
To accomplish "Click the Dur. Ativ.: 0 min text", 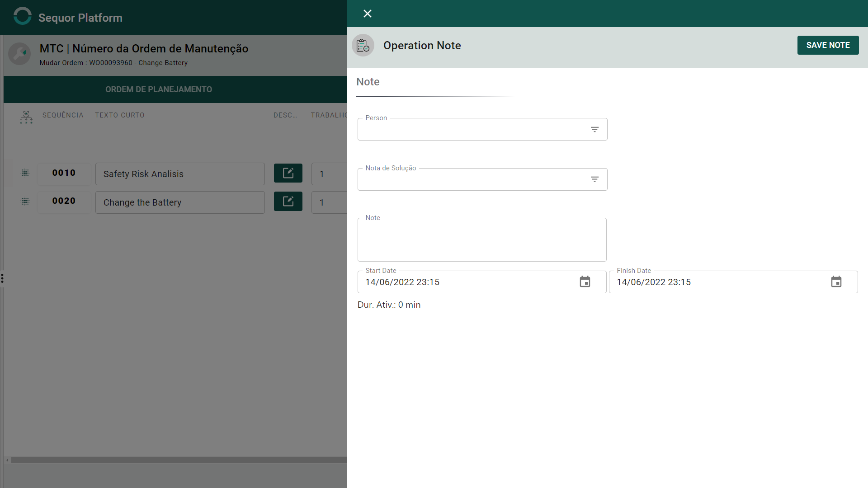I will 389,305.
